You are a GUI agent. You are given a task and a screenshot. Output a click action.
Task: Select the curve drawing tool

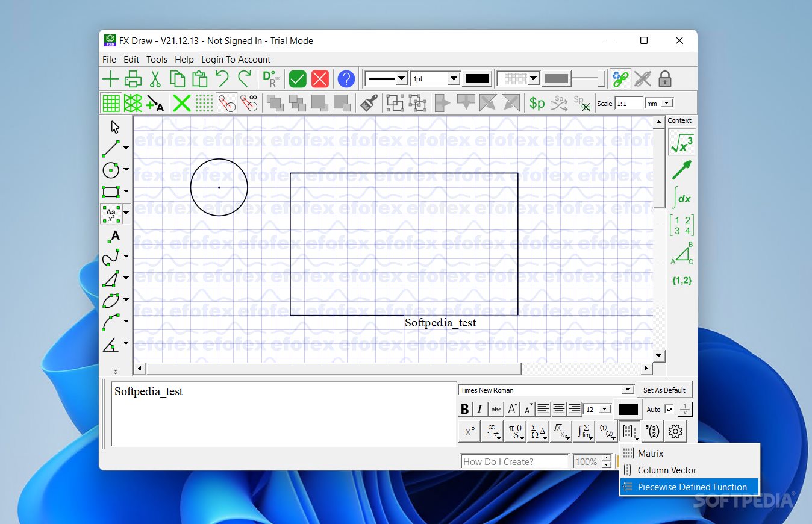point(111,257)
